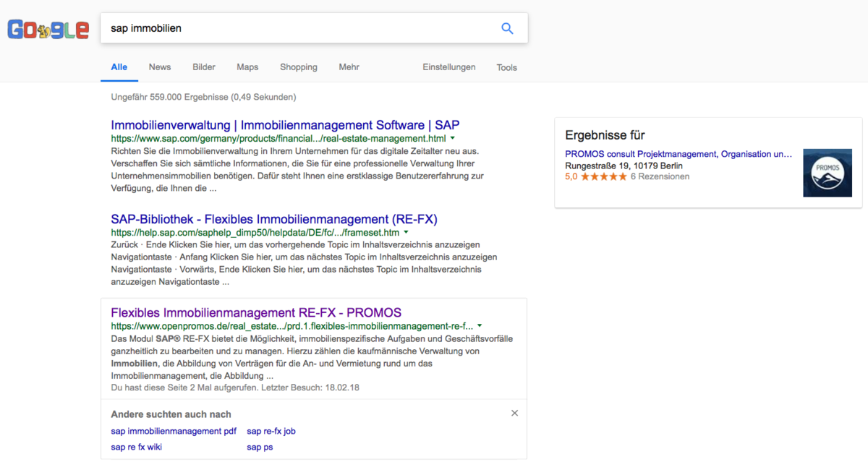The image size is (868, 467).
Task: Click 'Ergebnisse für' heading
Action: [x=605, y=135]
